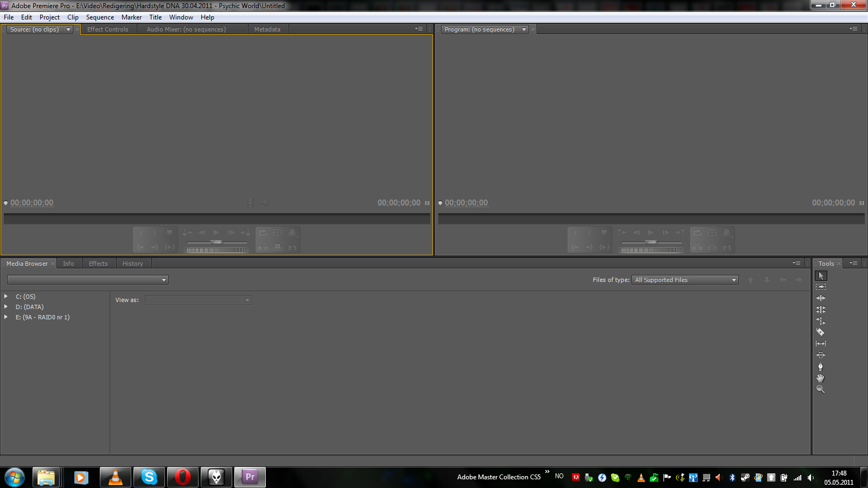The height and width of the screenshot is (488, 868).
Task: Toggle Safe Margins in Program monitor
Action: click(712, 233)
